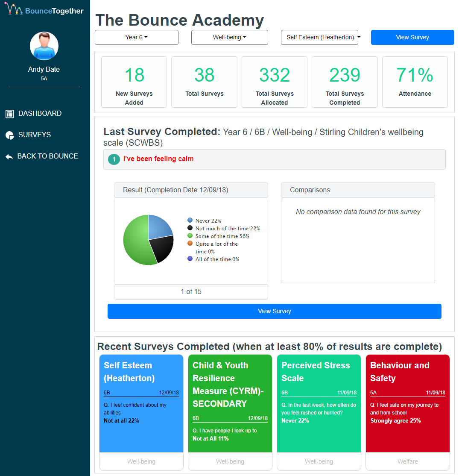Click the 18 New Surveys Added tile
Image resolution: width=459 pixels, height=476 pixels.
(x=134, y=82)
